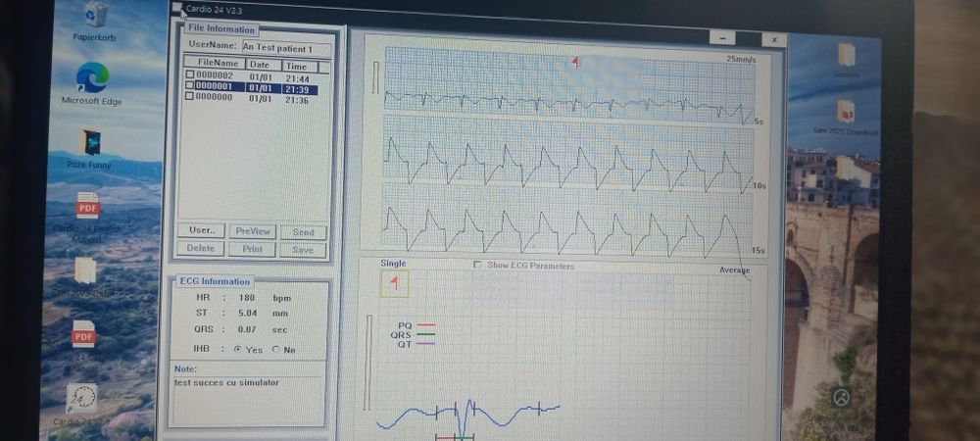The image size is (980, 441).
Task: Click the UserName field
Action: click(x=287, y=48)
